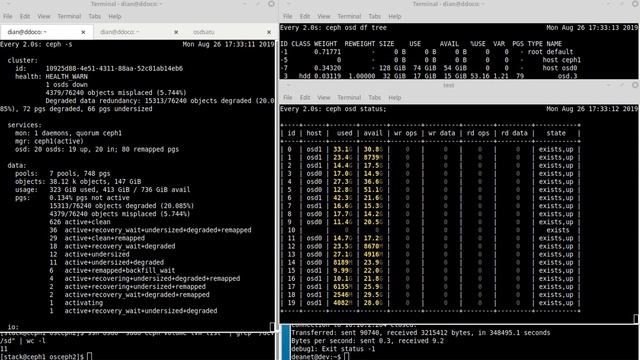Screen dimensions: 640x360
Task: Click the '1 osds down' warning line
Action: [x=67, y=84]
